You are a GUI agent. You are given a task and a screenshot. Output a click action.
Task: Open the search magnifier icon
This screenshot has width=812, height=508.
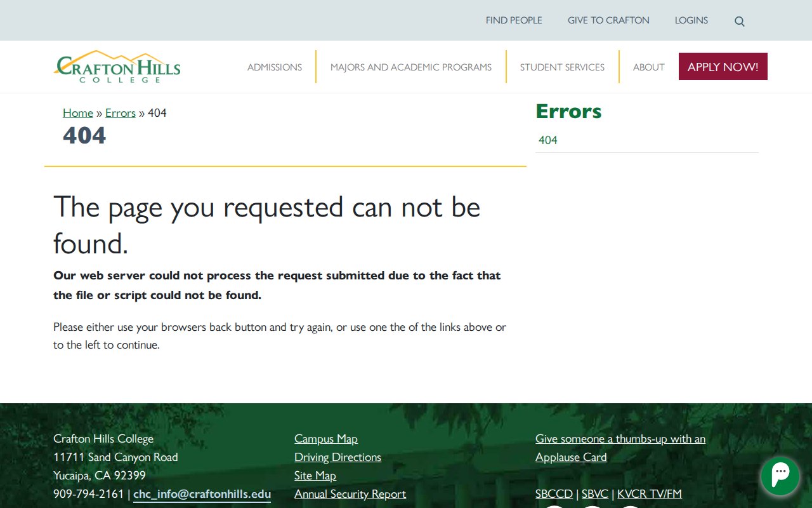739,21
